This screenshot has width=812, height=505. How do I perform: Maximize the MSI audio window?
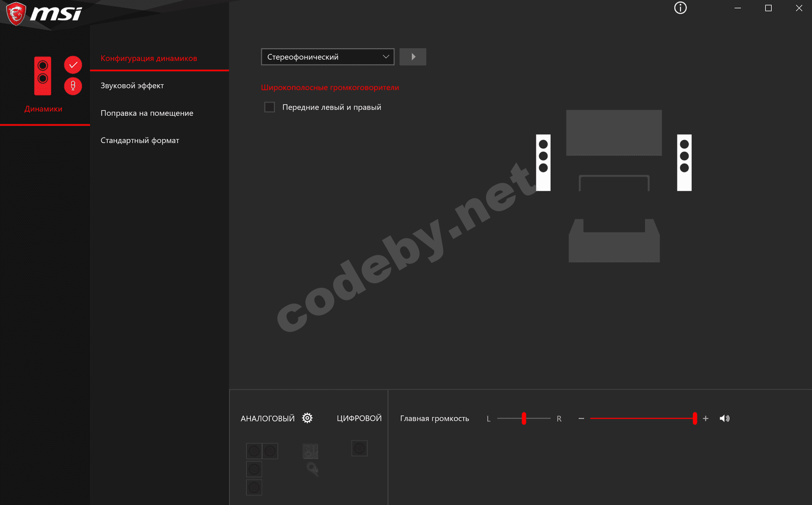click(x=768, y=8)
